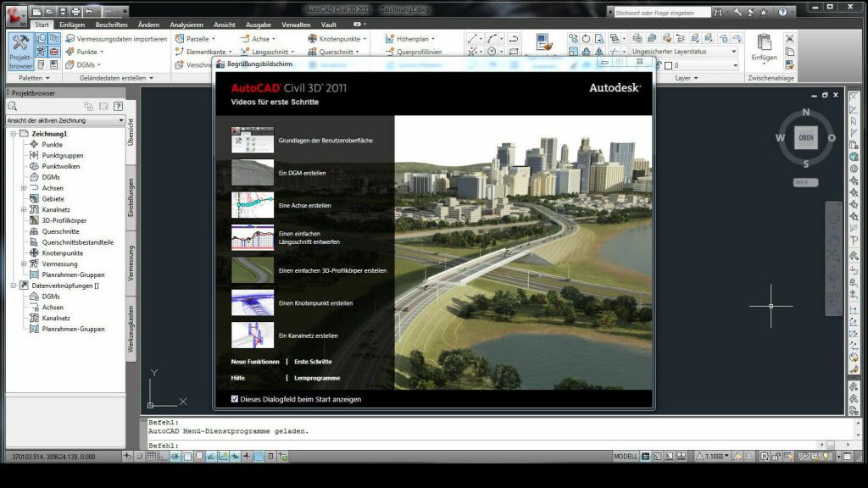Click the 'Stichwort oder Frage eingeben' search field
The height and width of the screenshot is (488, 868).
pyautogui.click(x=662, y=12)
